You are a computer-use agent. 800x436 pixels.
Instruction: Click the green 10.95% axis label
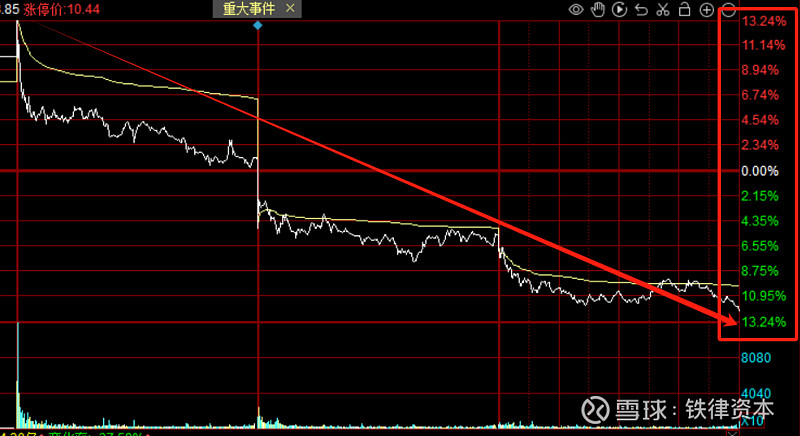[x=764, y=296]
